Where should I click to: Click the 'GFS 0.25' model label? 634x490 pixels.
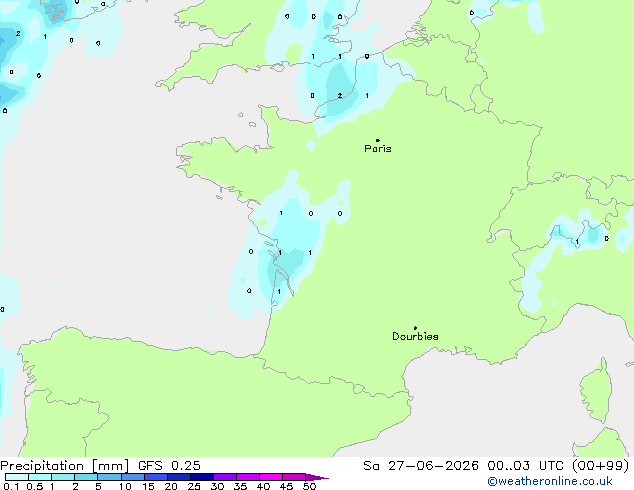click(x=169, y=466)
